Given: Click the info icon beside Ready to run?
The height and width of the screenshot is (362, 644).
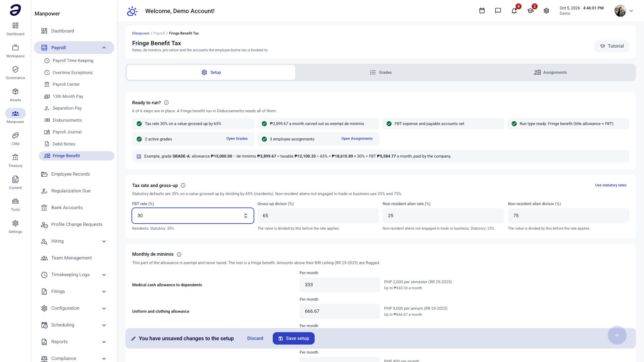Looking at the screenshot, I should click(x=166, y=103).
